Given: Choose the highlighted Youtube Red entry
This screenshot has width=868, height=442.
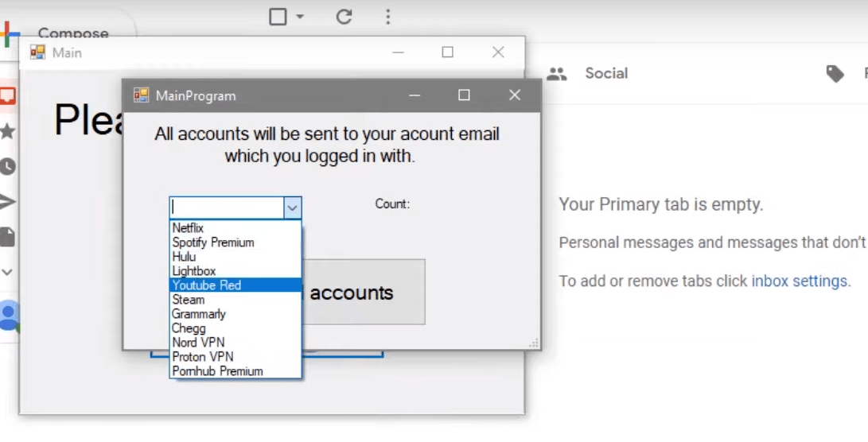Looking at the screenshot, I should (235, 285).
